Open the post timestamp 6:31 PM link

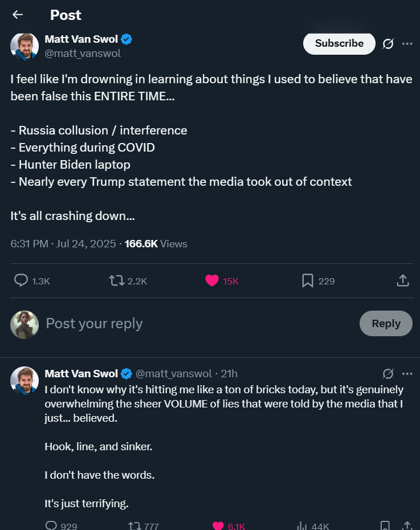pos(29,244)
